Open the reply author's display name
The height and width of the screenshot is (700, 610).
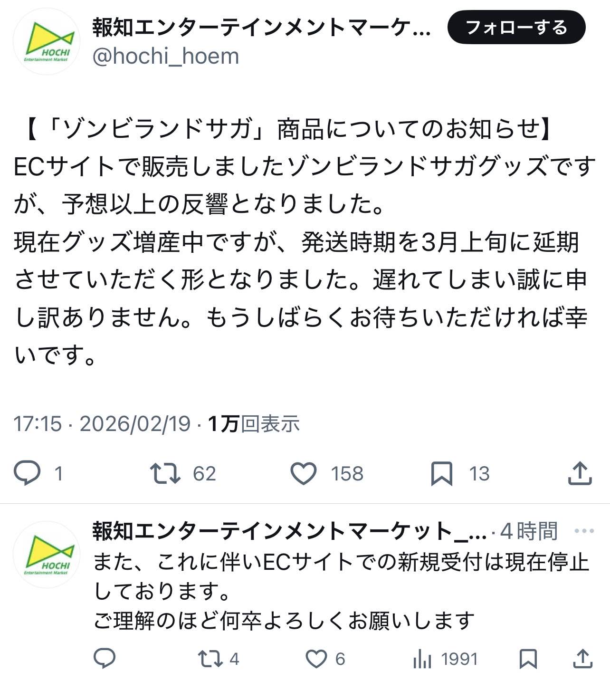289,531
